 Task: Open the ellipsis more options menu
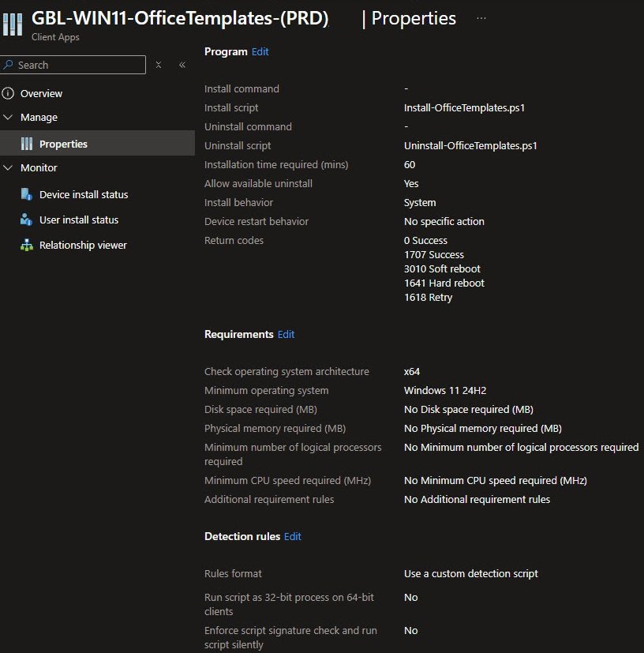coord(481,18)
